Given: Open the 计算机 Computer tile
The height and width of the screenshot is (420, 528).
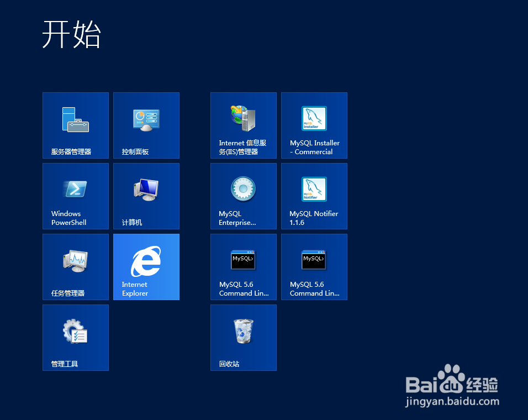Looking at the screenshot, I should [x=146, y=196].
